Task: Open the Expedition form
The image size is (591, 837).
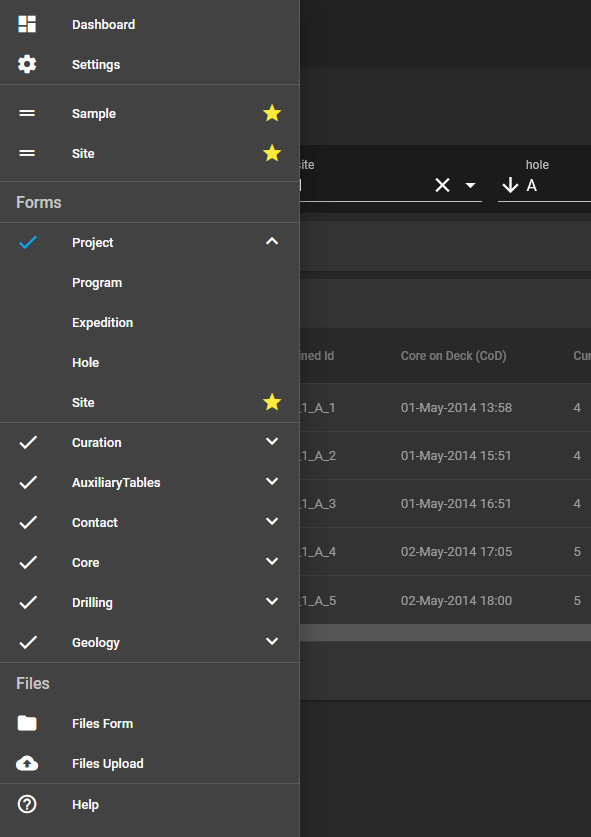Action: pos(102,322)
